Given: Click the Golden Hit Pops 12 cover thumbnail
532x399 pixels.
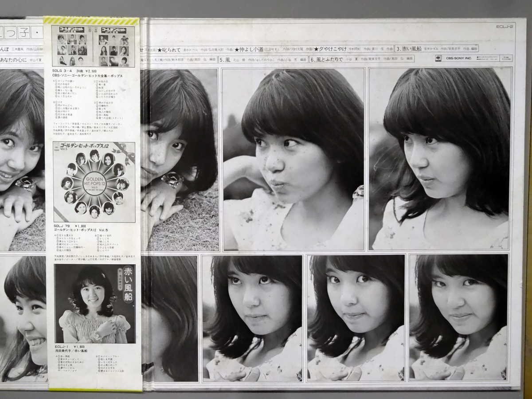Looking at the screenshot, I should [94, 182].
